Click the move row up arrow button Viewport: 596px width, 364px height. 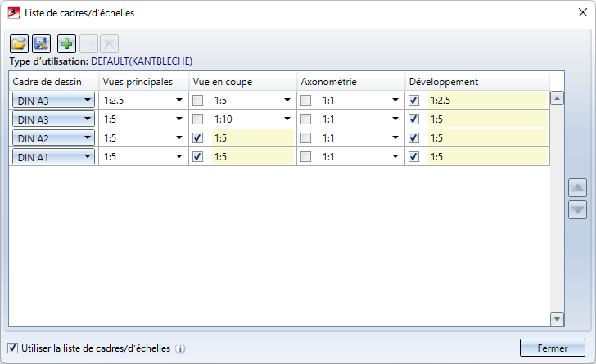577,188
